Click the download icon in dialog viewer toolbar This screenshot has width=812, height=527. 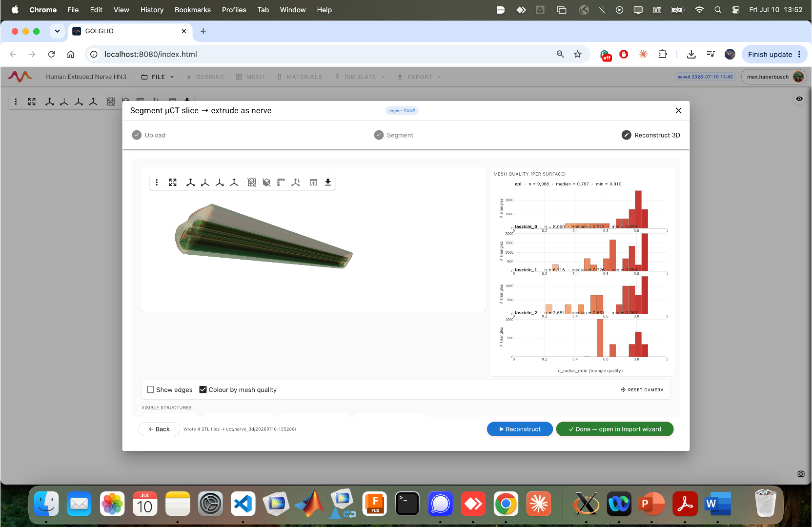point(328,182)
